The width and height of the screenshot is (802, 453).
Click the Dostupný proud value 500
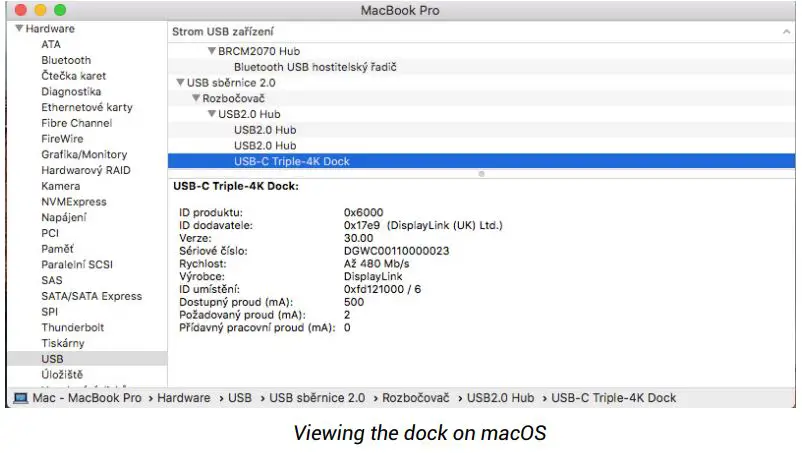(x=354, y=302)
